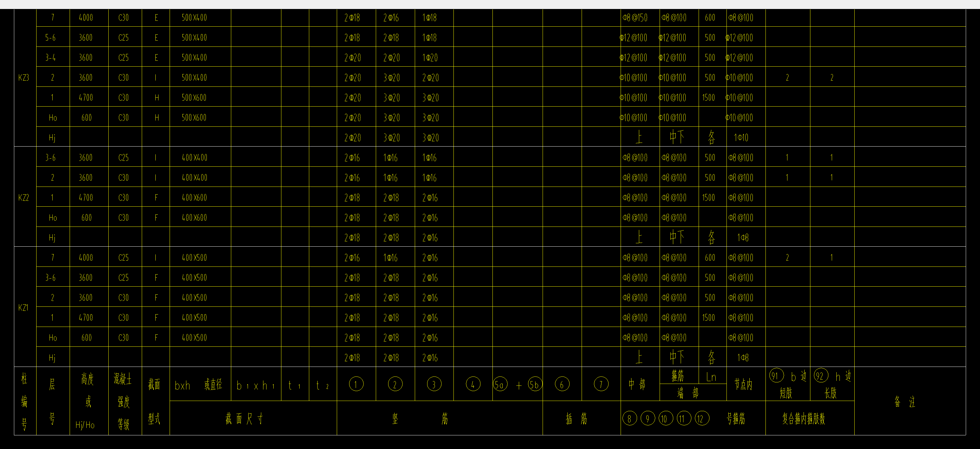The height and width of the screenshot is (449, 980).
Task: Click "E" section type in KZ3 3-4 row
Action: point(156,58)
